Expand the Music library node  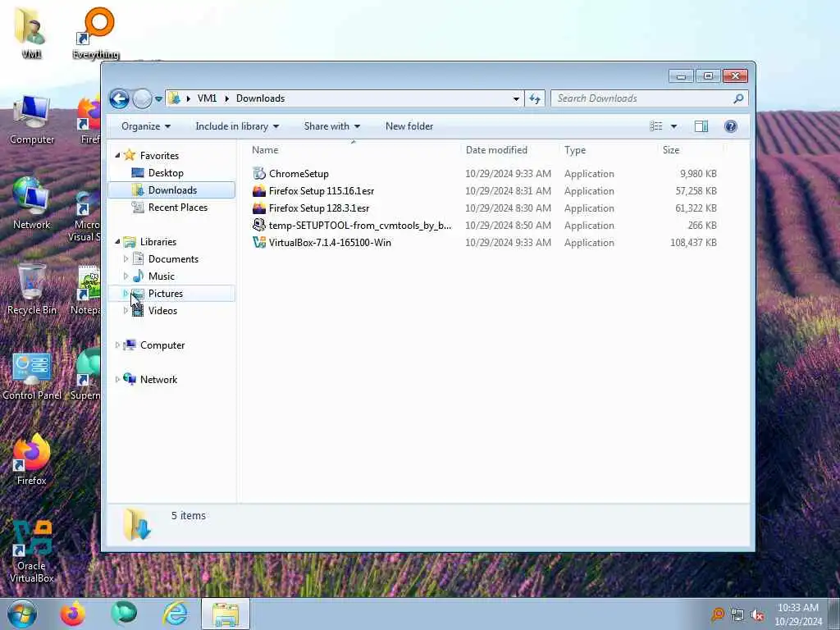[126, 276]
